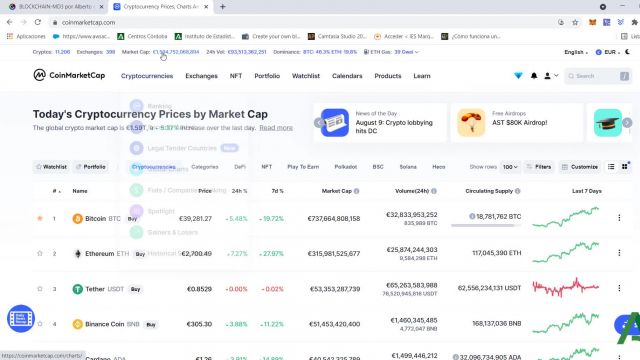Open the Chrome extensions puzzle icon
640x360 pixels.
[x=634, y=22]
